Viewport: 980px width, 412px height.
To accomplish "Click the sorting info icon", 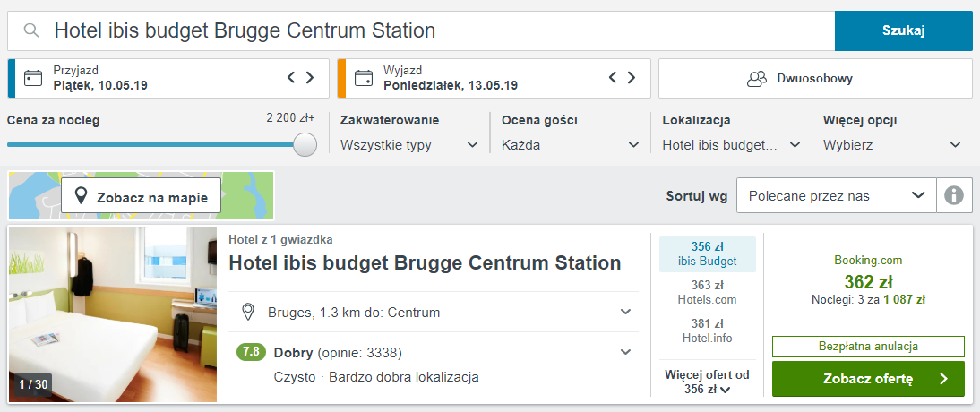I will tap(954, 195).
